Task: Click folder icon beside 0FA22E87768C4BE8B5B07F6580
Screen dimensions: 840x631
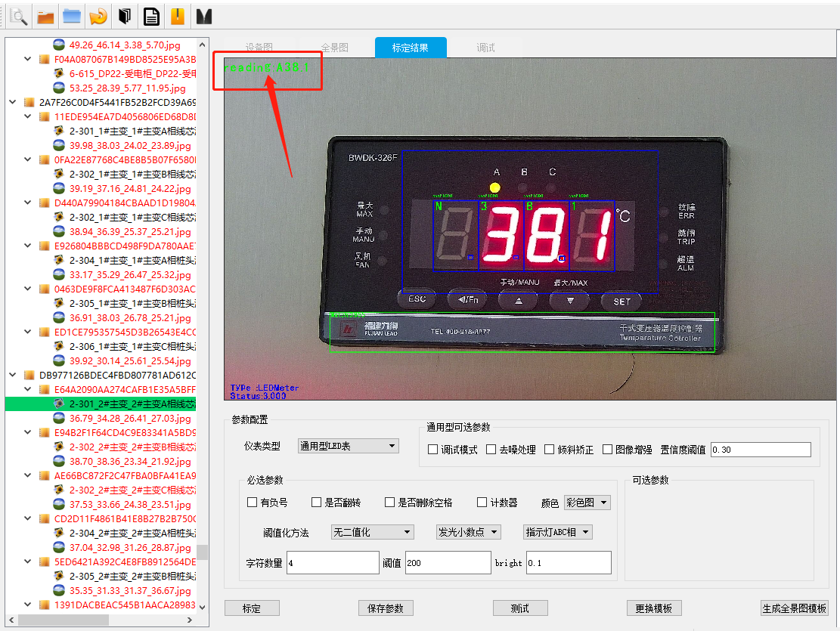Action: (45, 159)
